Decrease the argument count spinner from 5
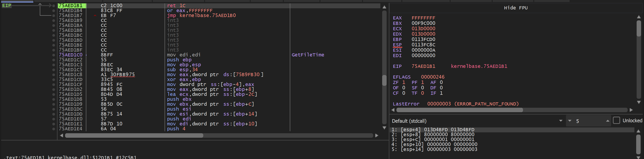 click(x=570, y=121)
